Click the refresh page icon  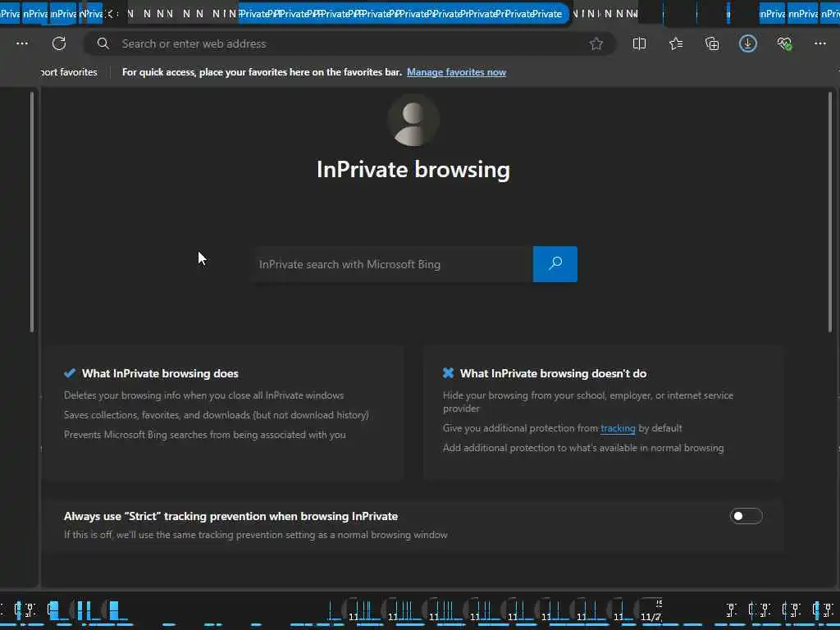[x=59, y=43]
